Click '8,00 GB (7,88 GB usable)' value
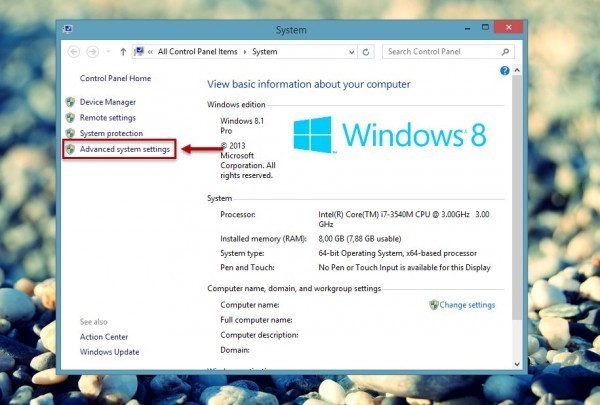This screenshot has width=600, height=405. tap(360, 239)
